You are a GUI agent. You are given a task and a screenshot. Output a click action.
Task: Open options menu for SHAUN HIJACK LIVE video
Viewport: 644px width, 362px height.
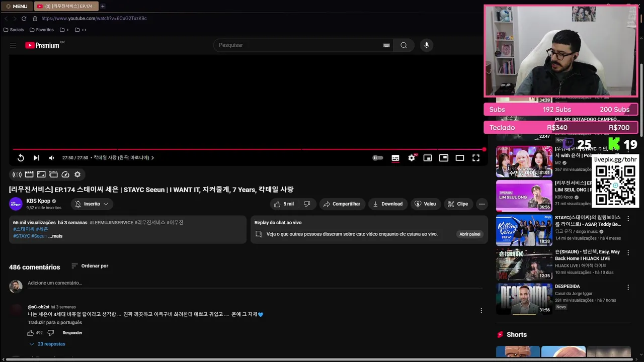click(x=628, y=253)
